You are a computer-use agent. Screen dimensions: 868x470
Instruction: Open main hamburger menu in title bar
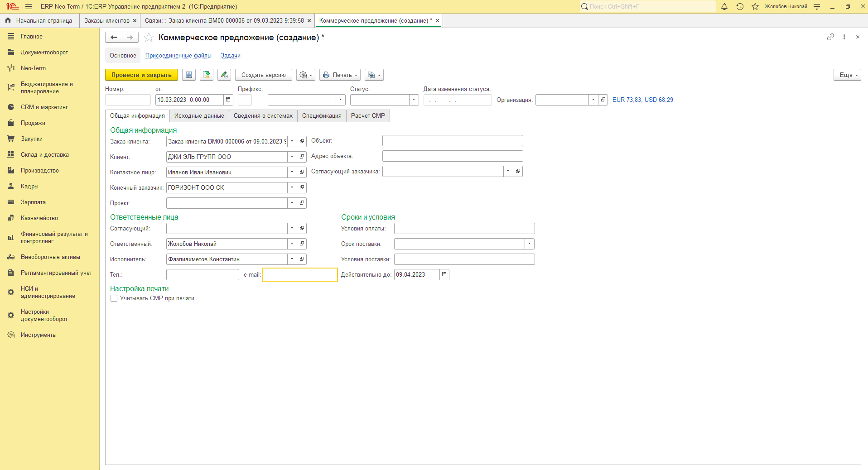point(29,7)
